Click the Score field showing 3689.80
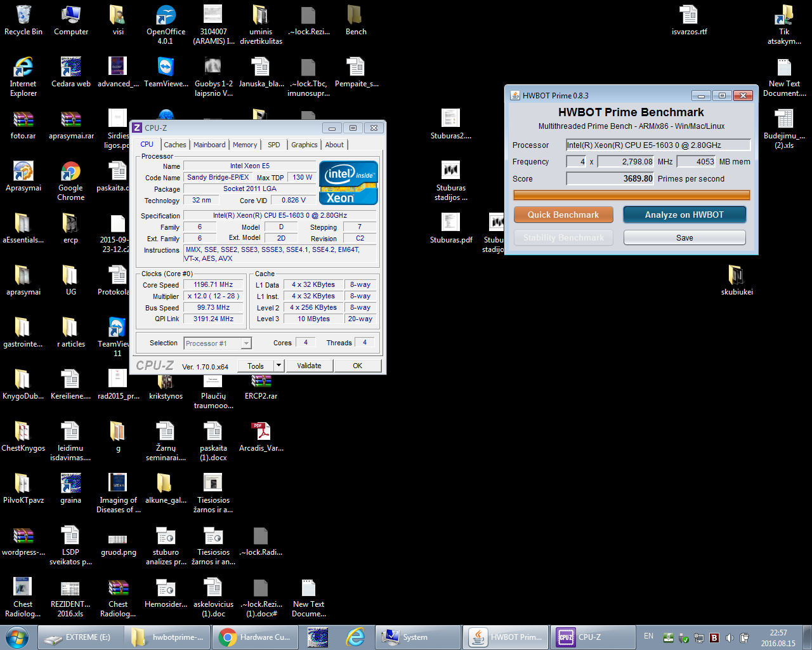The width and height of the screenshot is (812, 650). 610,178
